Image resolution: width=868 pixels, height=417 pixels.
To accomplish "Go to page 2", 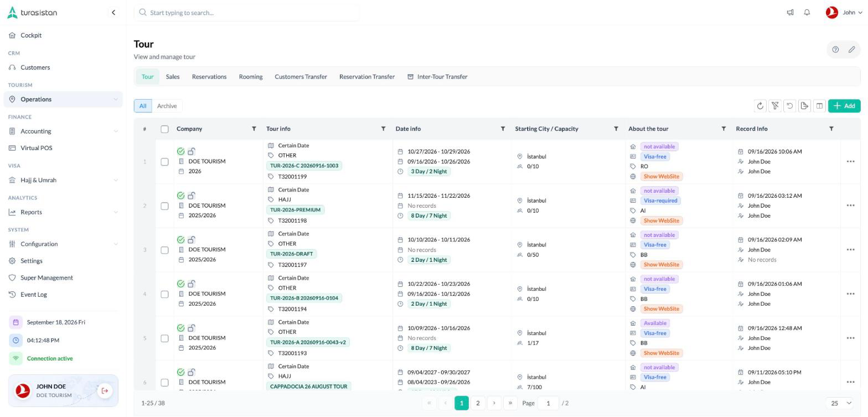I will [x=478, y=404].
